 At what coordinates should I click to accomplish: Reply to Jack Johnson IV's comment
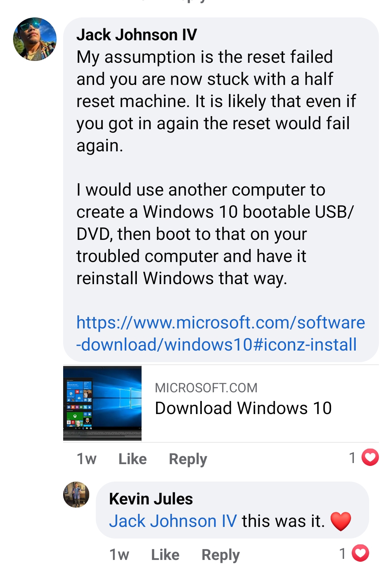(188, 459)
